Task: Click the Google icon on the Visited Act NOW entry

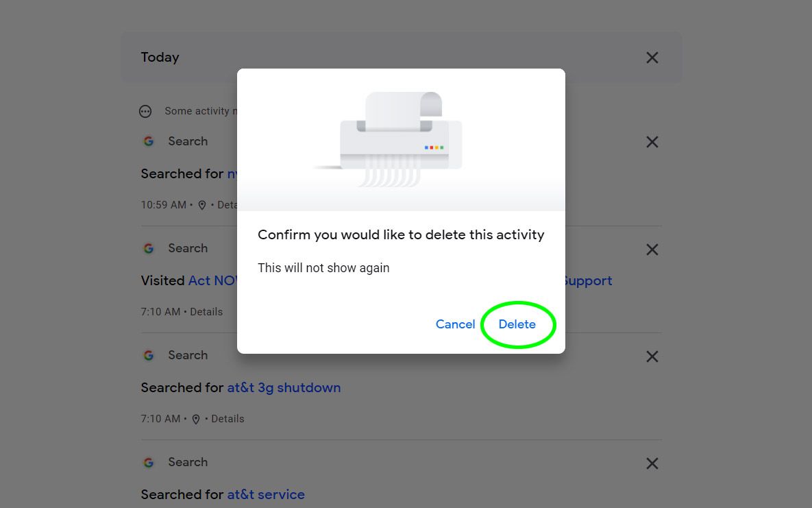Action: coord(149,248)
